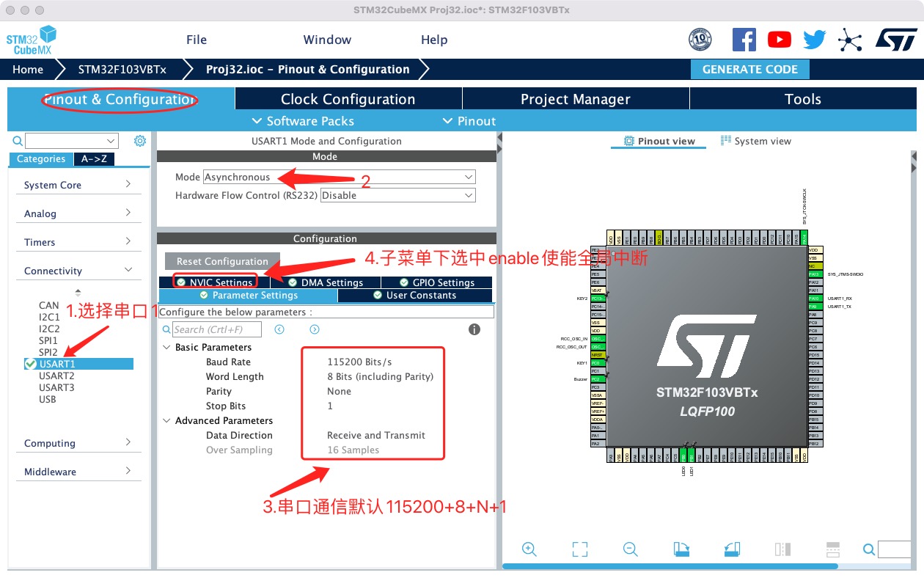Toggle the vertical split view icon

point(782,549)
